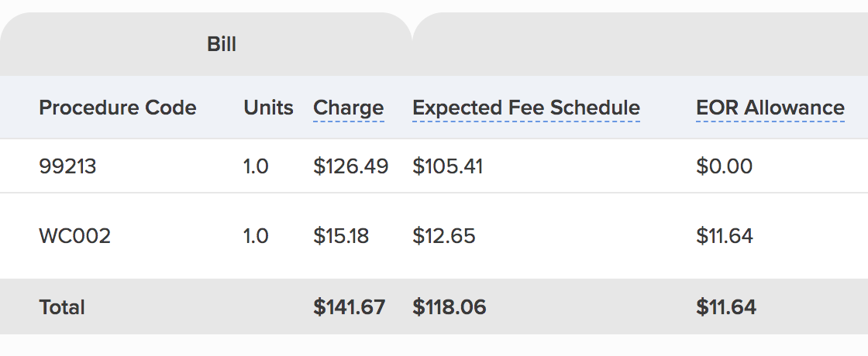Click the $118.06 total expected fee
Screen dimensions: 868x356
click(449, 307)
